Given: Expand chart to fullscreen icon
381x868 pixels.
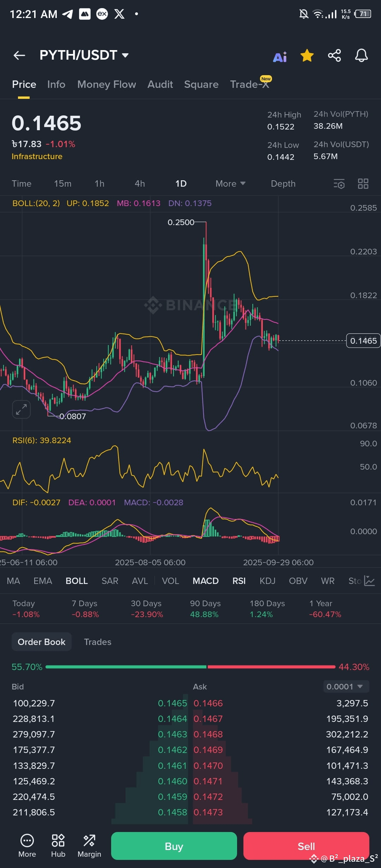Looking at the screenshot, I should pyautogui.click(x=22, y=410).
